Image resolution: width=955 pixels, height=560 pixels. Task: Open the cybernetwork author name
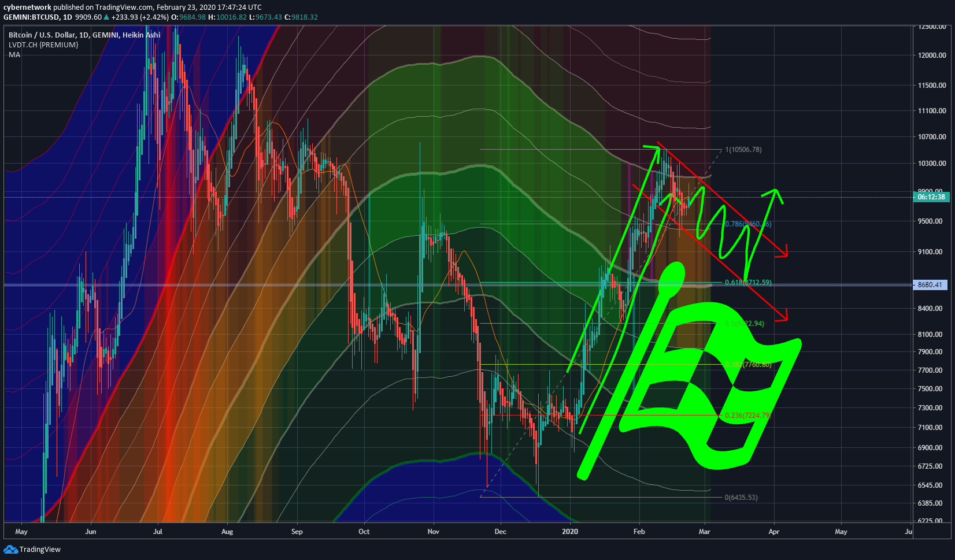(x=27, y=8)
